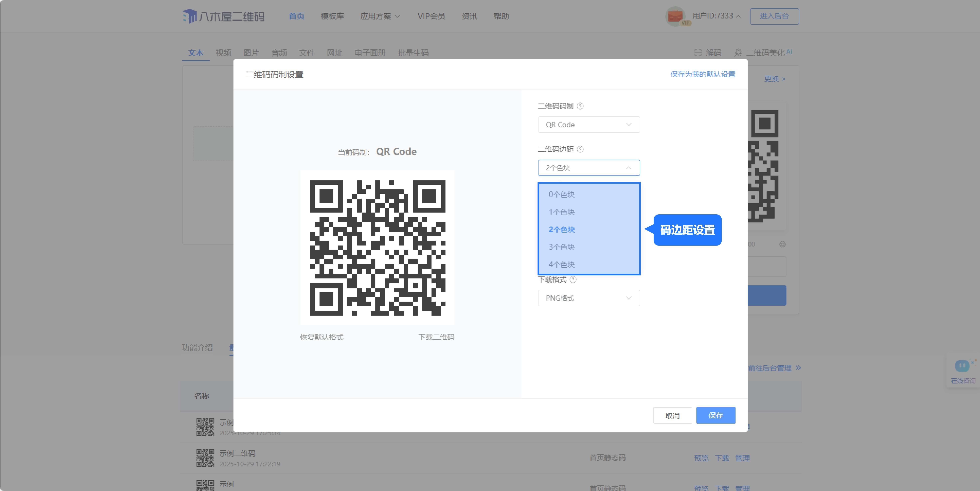Collapse the 2个色块 margin dropdown
This screenshot has height=491, width=980.
589,168
